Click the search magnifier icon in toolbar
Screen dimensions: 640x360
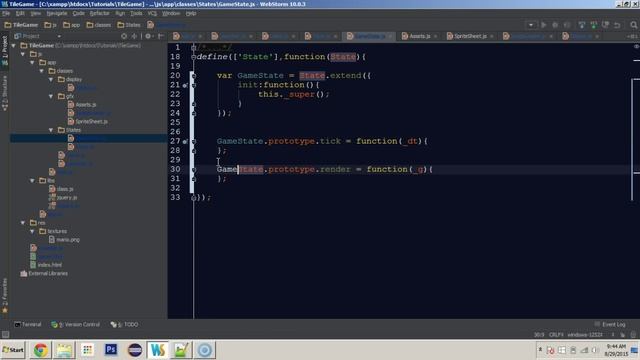(633, 25)
